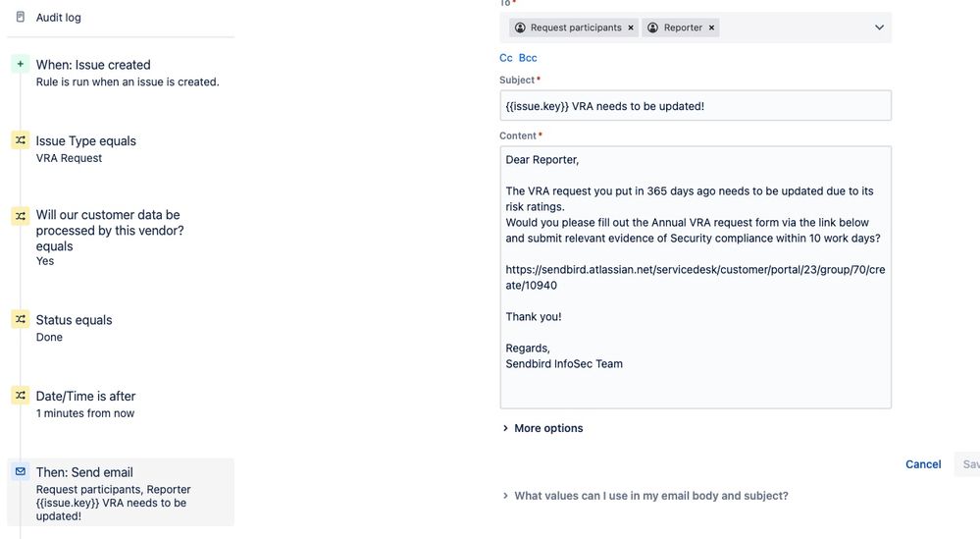980x539 pixels.
Task: Click into the Subject field
Action: point(695,106)
